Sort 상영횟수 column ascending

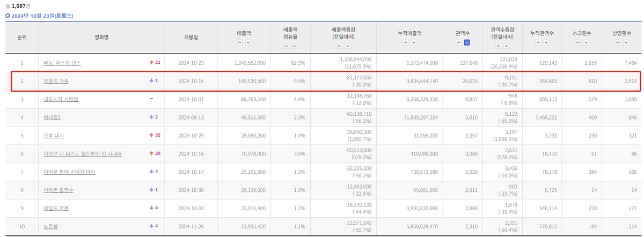[x=618, y=42]
